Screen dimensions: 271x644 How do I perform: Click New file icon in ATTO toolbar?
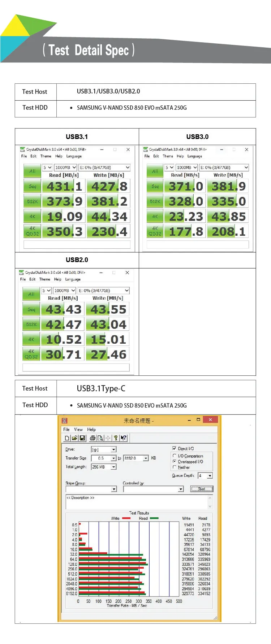(67, 438)
